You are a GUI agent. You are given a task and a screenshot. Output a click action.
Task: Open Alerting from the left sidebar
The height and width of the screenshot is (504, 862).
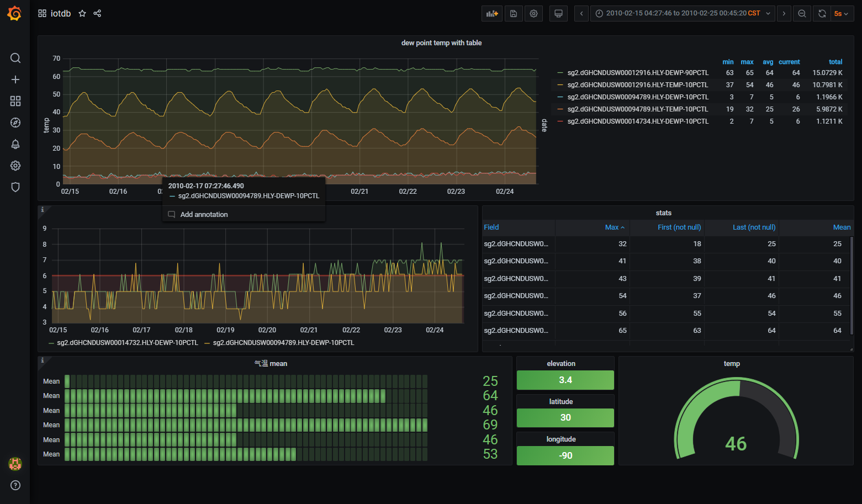(15, 144)
